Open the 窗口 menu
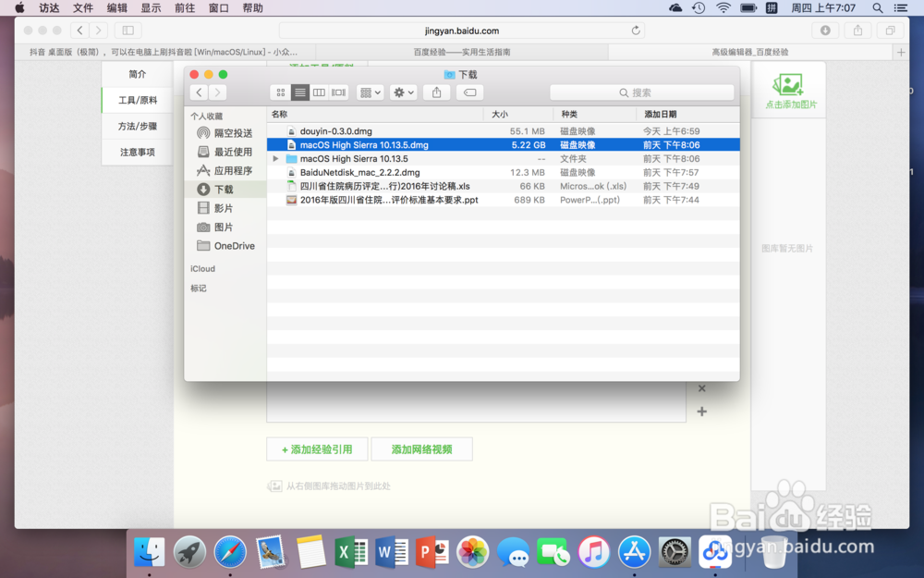This screenshot has width=924, height=578. pyautogui.click(x=219, y=7)
